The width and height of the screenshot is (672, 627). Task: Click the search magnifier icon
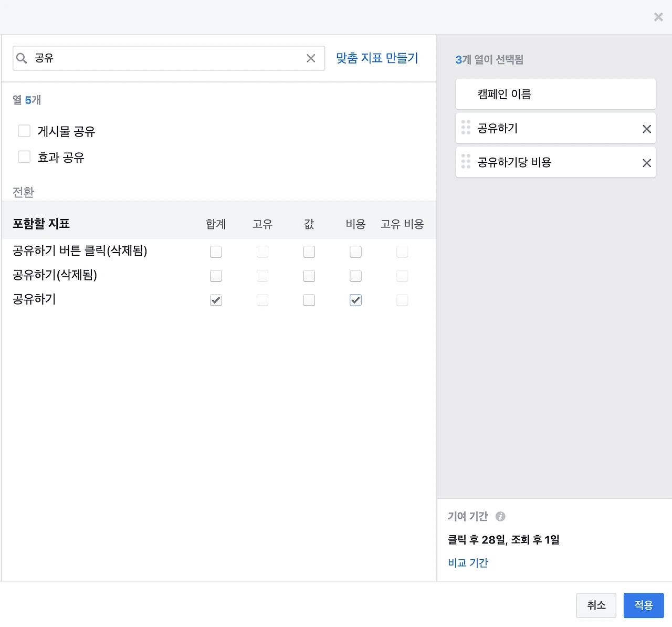[22, 58]
